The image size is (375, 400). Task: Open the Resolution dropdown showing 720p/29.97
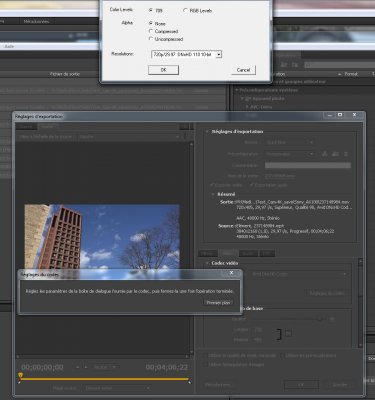(186, 54)
